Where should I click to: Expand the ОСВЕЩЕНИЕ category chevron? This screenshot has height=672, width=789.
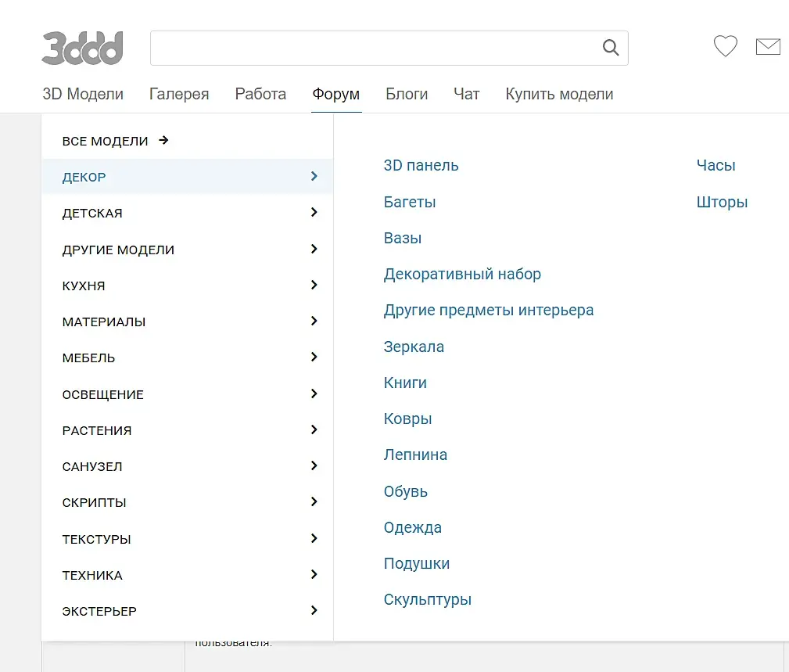tap(314, 394)
